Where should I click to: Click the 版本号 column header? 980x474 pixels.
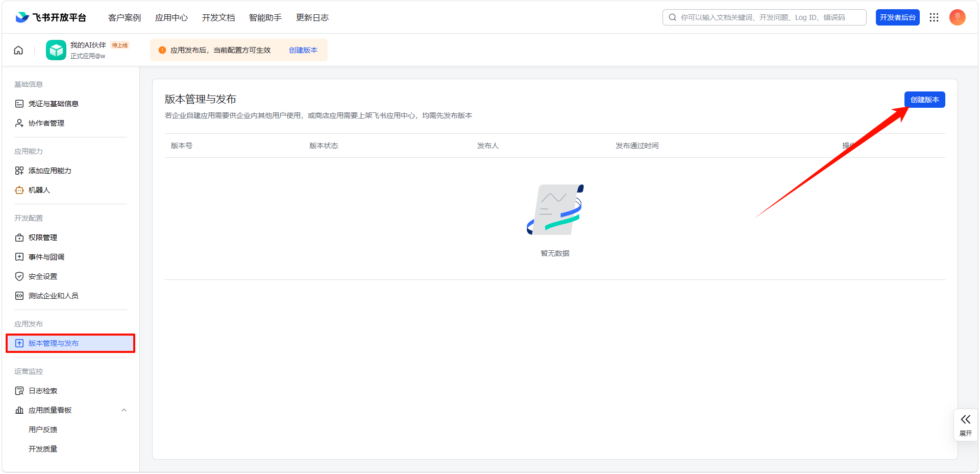tap(182, 146)
